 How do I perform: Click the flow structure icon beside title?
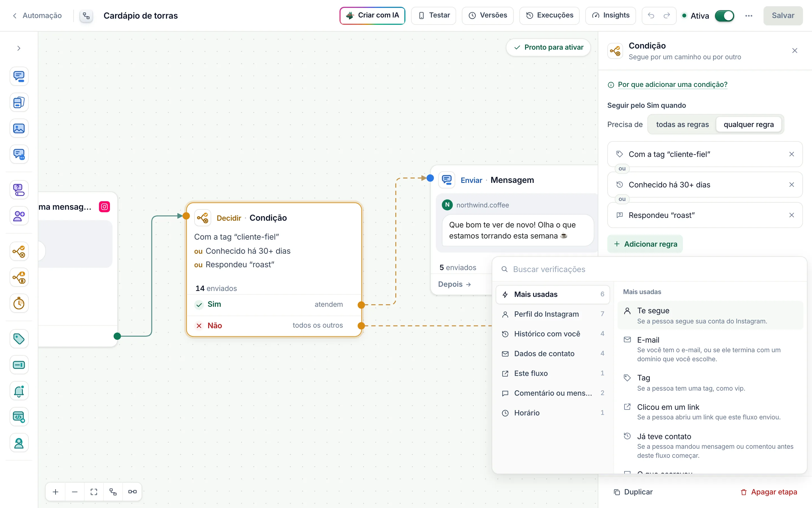(86, 16)
